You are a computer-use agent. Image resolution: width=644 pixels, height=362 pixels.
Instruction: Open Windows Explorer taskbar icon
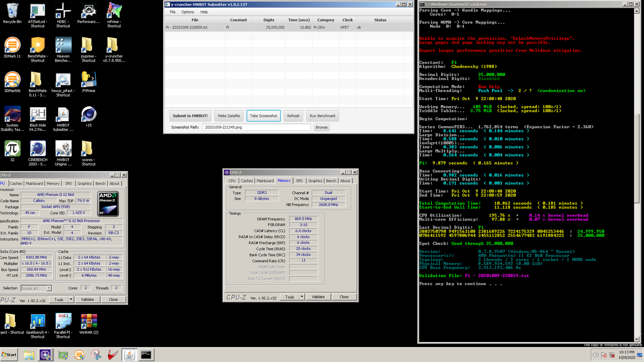point(29,355)
